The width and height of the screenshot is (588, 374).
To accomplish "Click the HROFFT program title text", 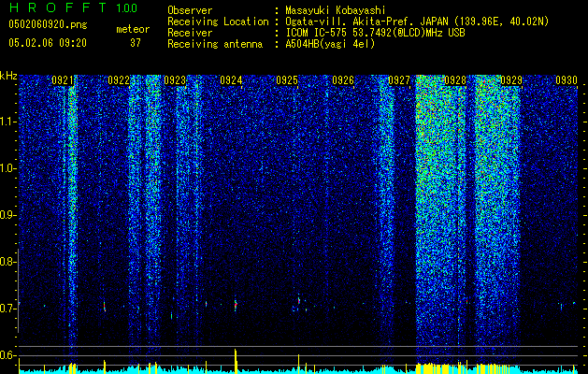I will point(58,7).
